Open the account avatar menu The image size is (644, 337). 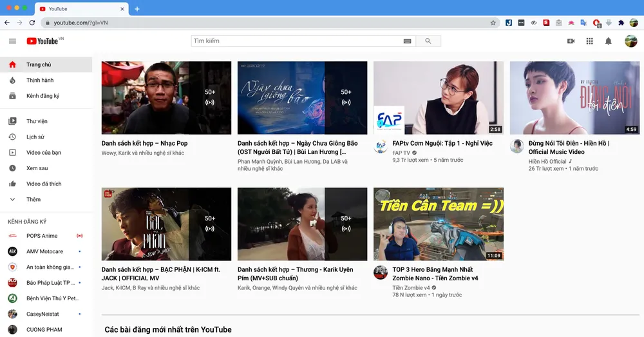click(x=631, y=41)
